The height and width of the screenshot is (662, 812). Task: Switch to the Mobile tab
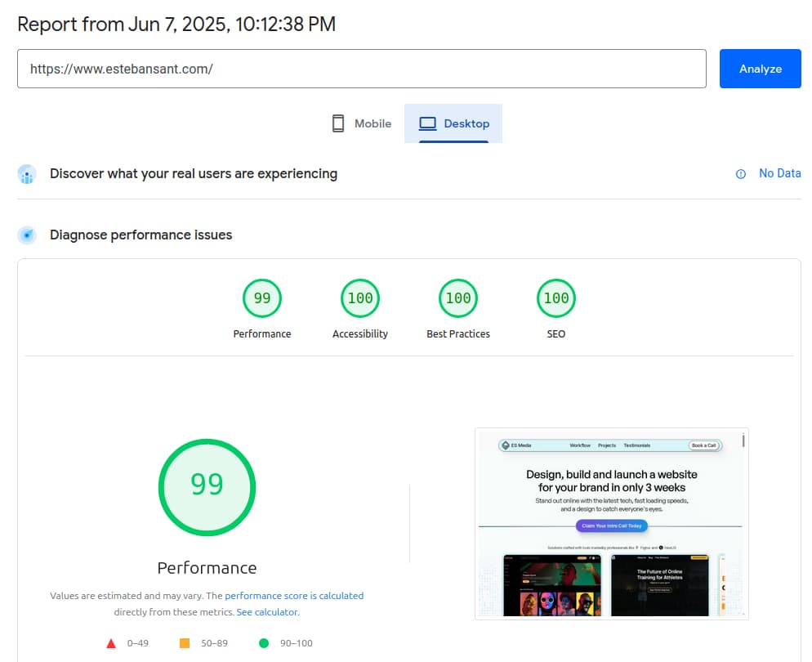[360, 123]
